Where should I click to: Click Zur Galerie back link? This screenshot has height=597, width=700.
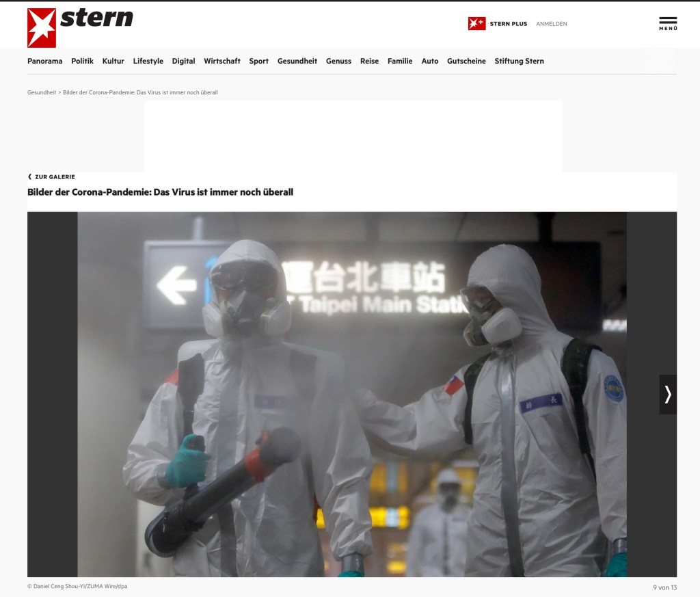tap(51, 177)
